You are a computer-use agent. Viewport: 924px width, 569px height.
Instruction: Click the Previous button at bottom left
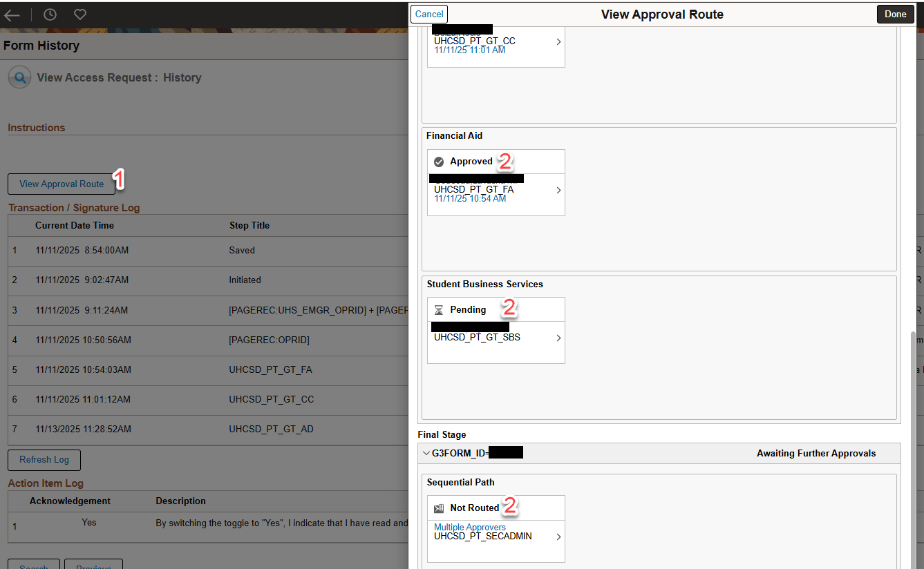(x=93, y=566)
